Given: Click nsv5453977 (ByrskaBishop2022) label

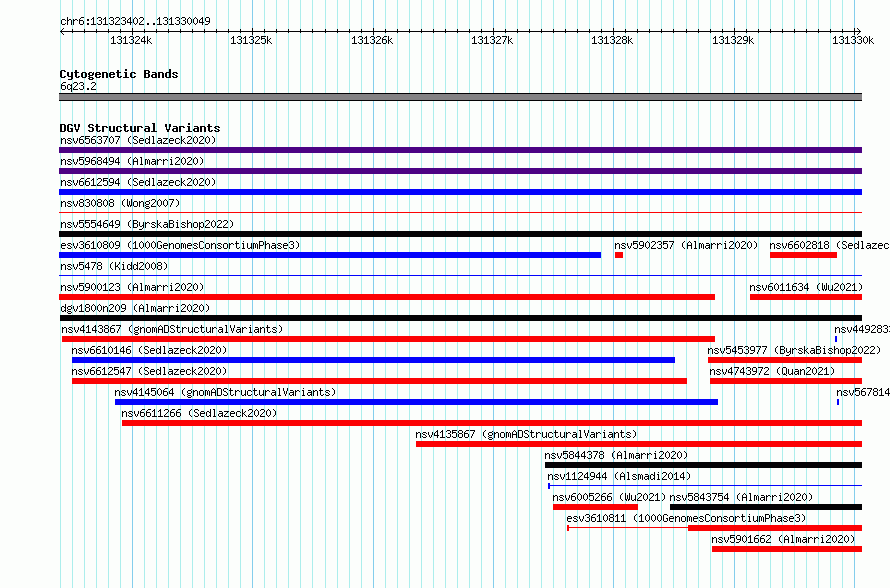Looking at the screenshot, I should [x=794, y=350].
